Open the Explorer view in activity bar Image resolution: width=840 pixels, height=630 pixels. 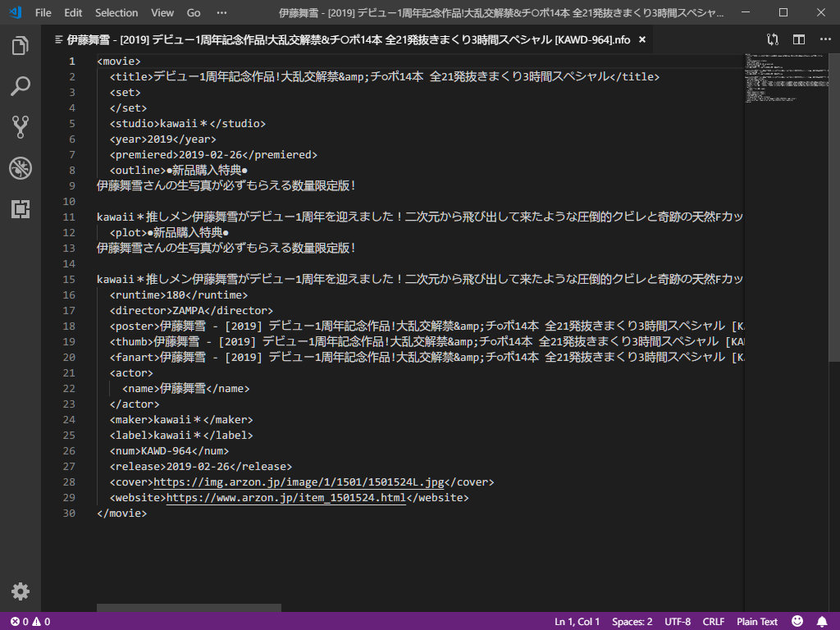(21, 46)
